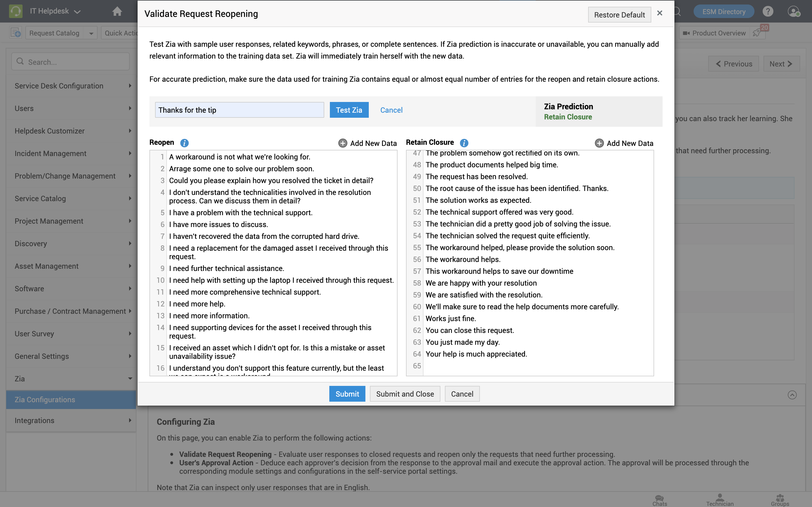This screenshot has height=507, width=812.
Task: Click the Restore Default button
Action: 619,15
